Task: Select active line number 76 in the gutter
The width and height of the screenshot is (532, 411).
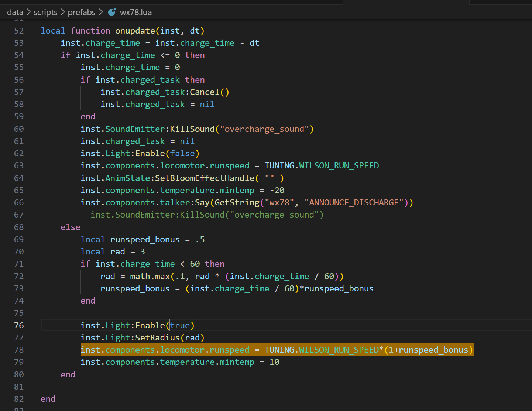Action: point(19,325)
